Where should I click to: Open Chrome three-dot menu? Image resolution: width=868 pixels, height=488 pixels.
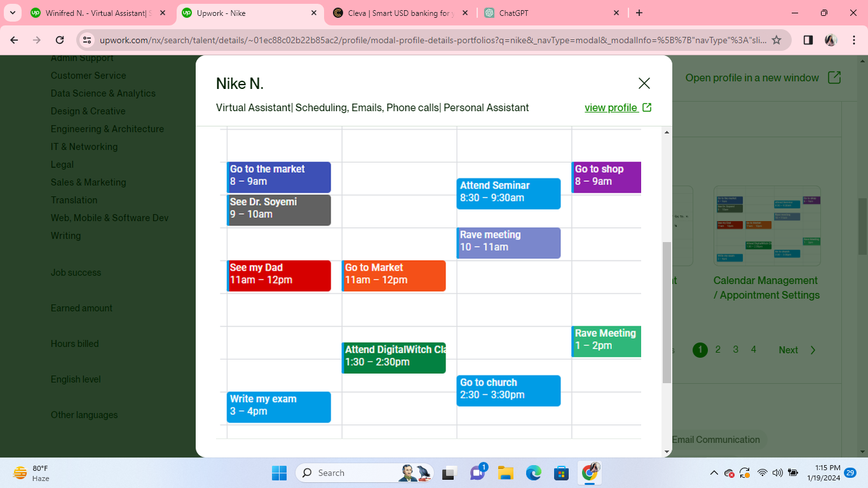tap(853, 40)
